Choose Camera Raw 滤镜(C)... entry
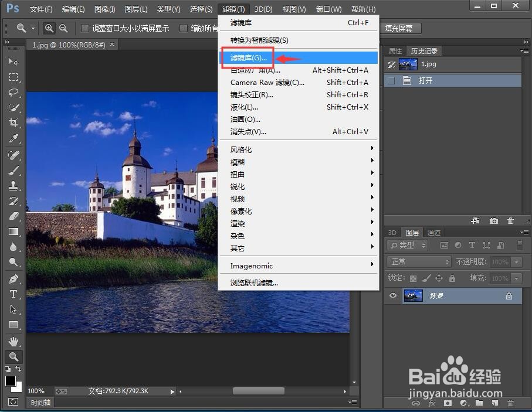The height and width of the screenshot is (412, 532). (299, 83)
